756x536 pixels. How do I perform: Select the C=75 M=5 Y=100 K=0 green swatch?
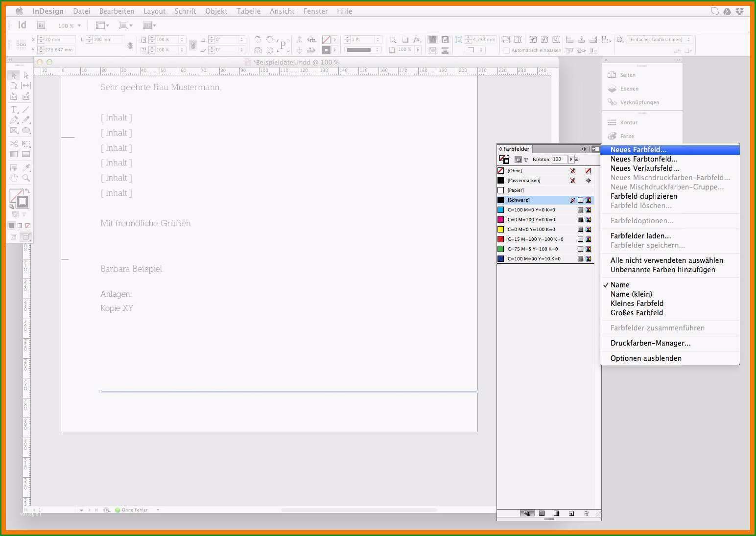pyautogui.click(x=545, y=249)
